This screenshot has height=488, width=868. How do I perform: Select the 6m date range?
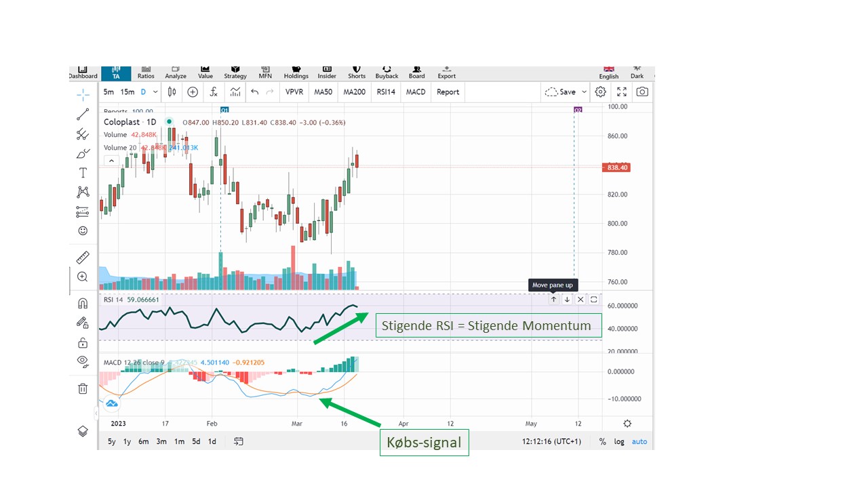144,442
